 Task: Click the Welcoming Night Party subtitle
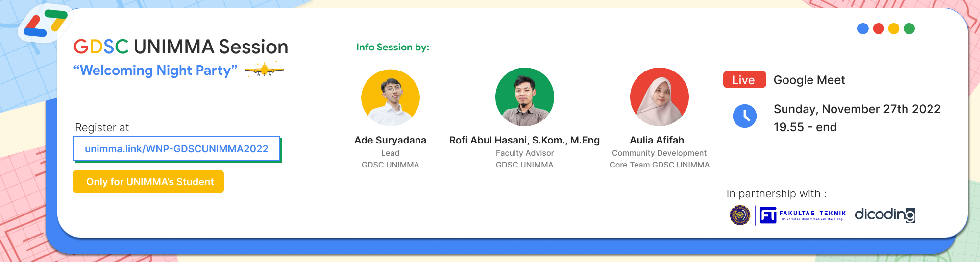(155, 71)
